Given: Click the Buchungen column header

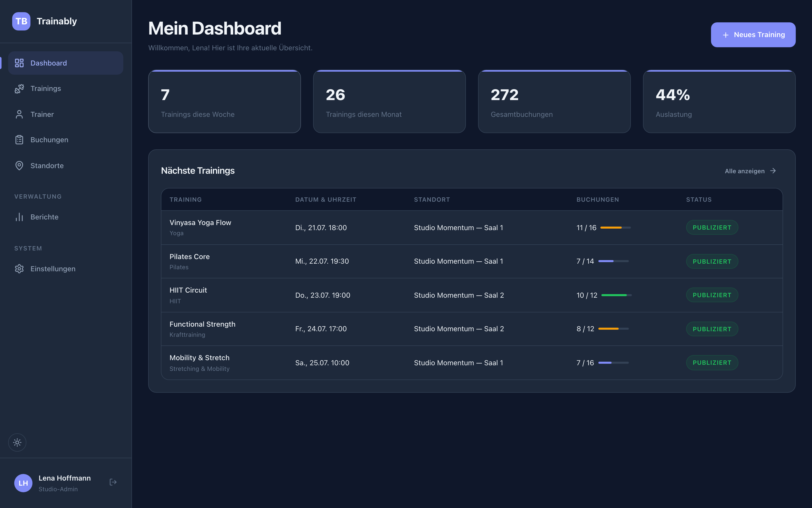Looking at the screenshot, I should [598, 200].
